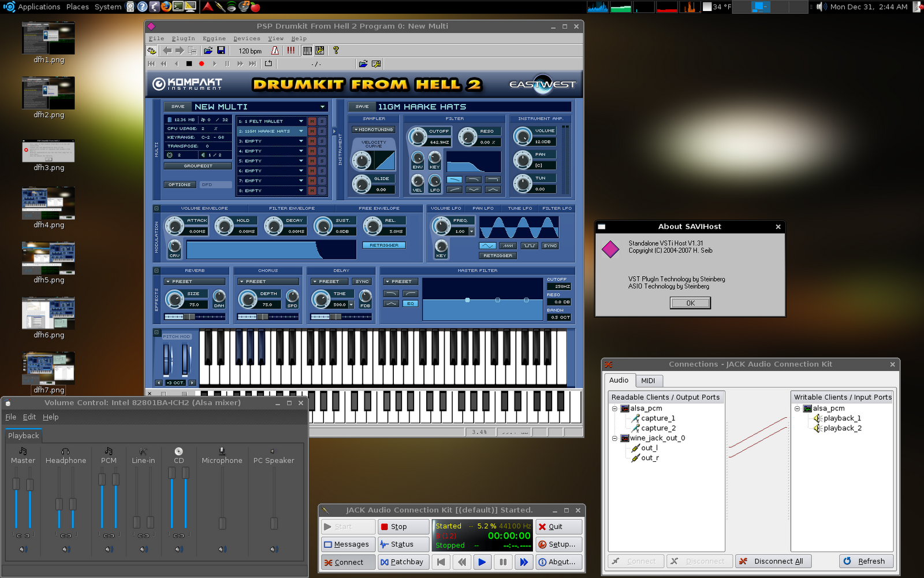Screen dimensions: 924x578
Task: Open slot 3 Empty instrument dropdown
Action: tap(301, 141)
